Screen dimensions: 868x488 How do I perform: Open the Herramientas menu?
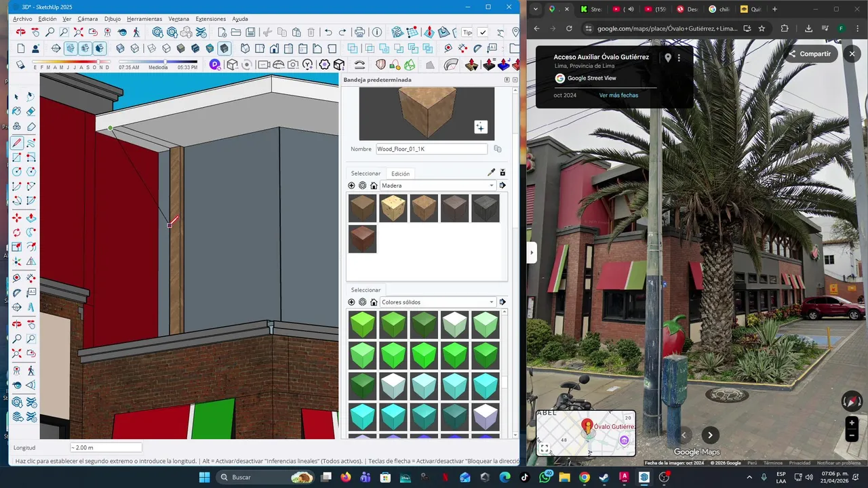[144, 19]
